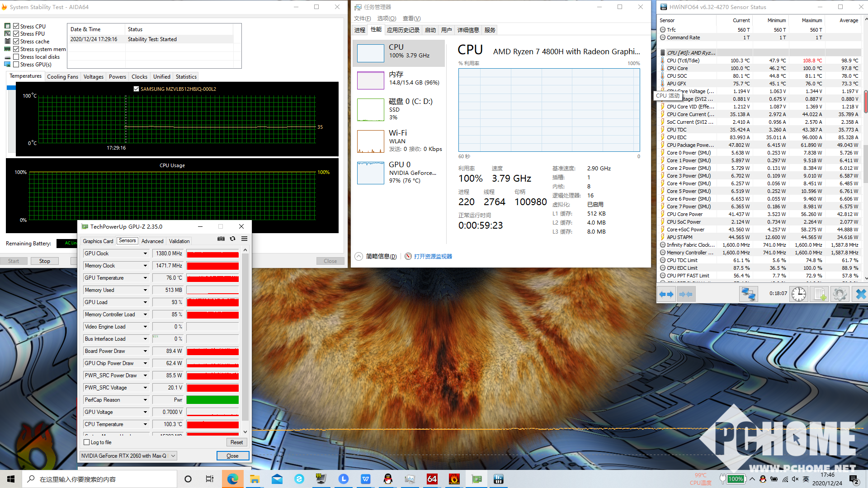Open the Graphics Card tab in GPU-Z
This screenshot has height=488, width=868.
tap(98, 241)
